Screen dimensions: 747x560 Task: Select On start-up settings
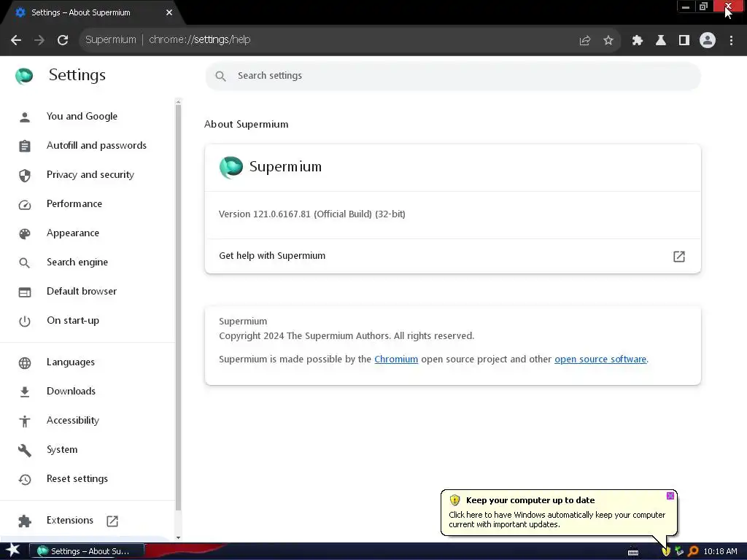73,321
